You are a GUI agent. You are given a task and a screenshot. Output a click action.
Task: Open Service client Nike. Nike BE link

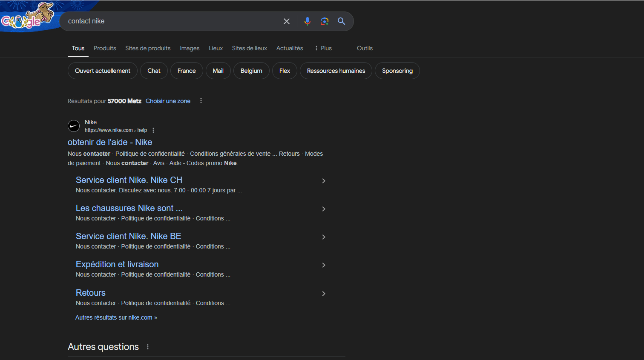tap(129, 236)
